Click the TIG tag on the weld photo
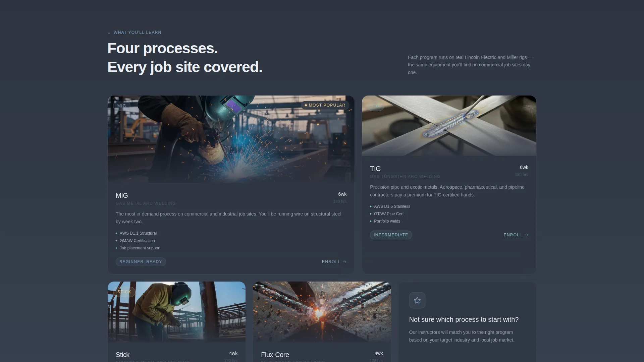 (x=375, y=106)
